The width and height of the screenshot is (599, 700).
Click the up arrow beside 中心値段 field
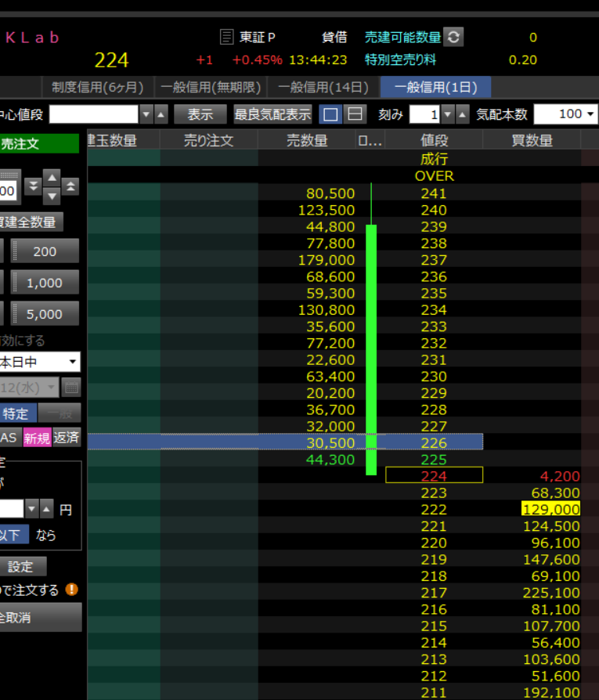[x=161, y=114]
